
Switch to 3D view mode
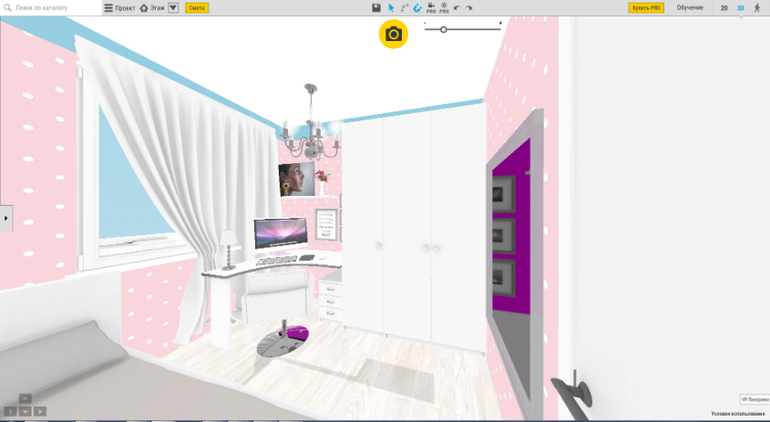(740, 8)
